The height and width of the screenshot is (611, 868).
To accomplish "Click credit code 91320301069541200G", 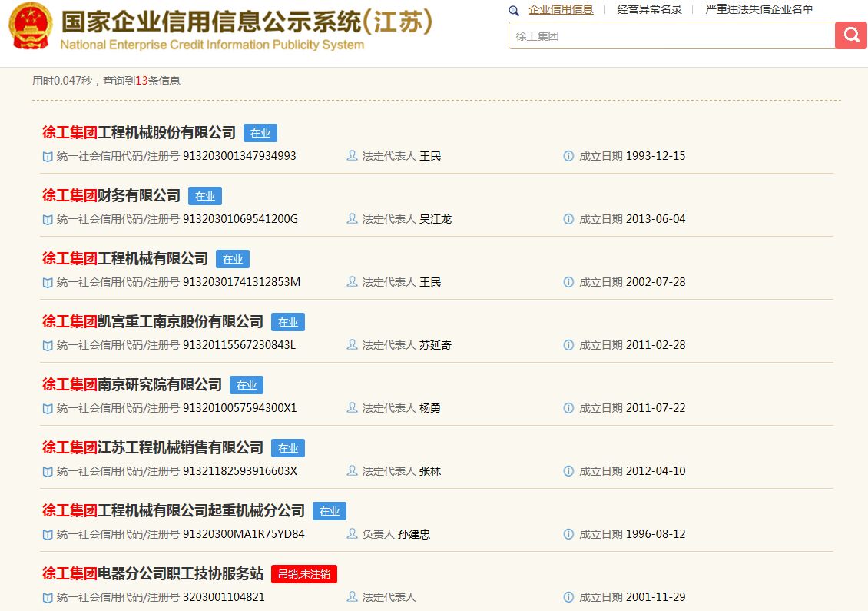I will [x=240, y=219].
